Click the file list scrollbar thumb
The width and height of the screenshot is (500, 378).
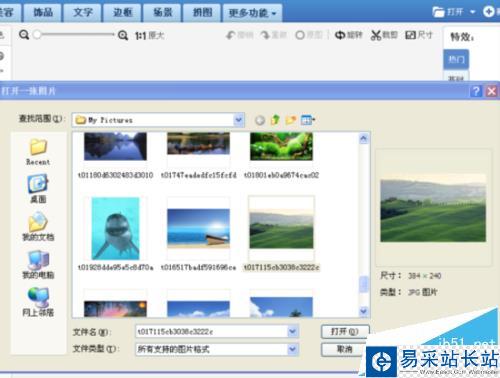pos(364,284)
